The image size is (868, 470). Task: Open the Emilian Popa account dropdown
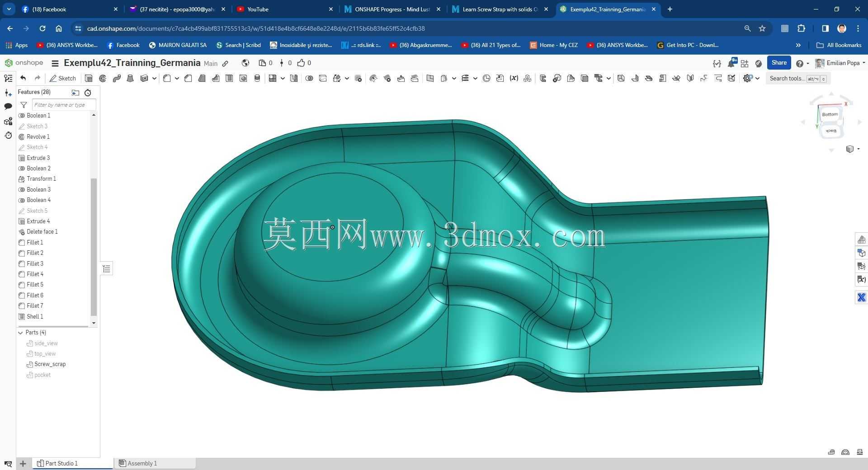[x=840, y=63]
